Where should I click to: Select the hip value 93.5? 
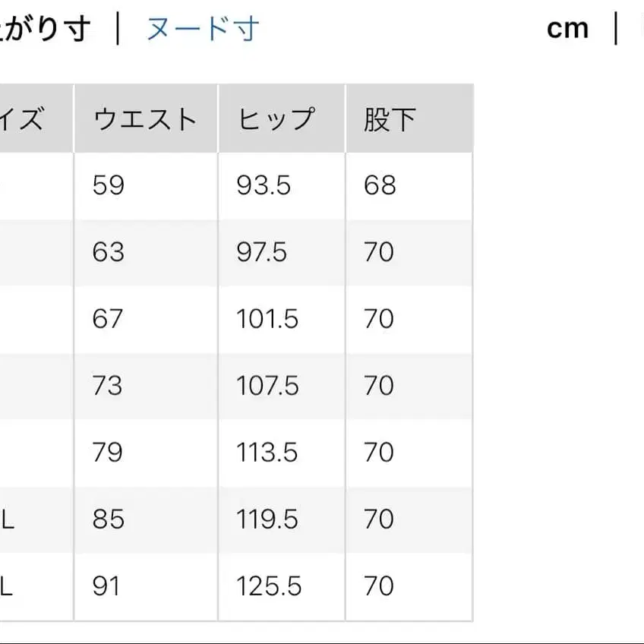(261, 185)
